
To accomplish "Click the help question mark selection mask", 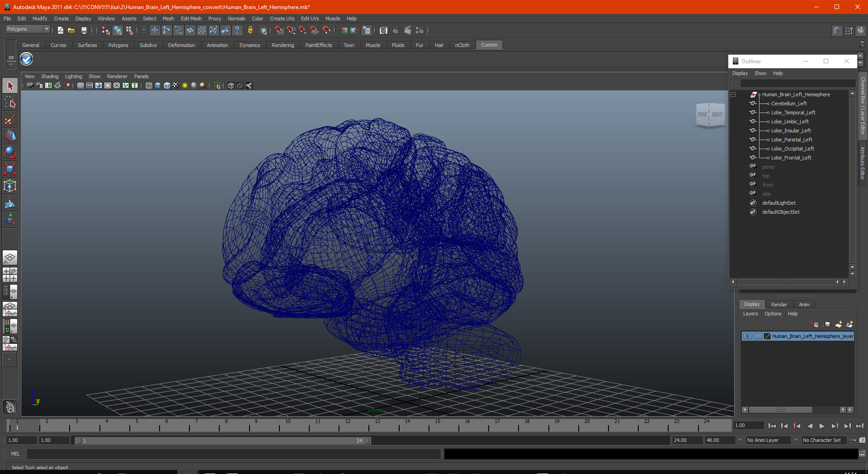I will coord(237,30).
